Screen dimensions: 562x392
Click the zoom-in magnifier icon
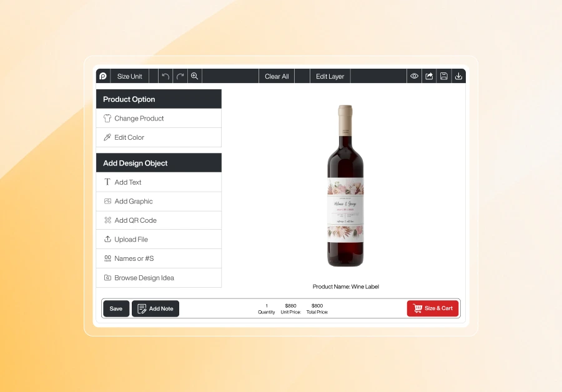tap(195, 76)
